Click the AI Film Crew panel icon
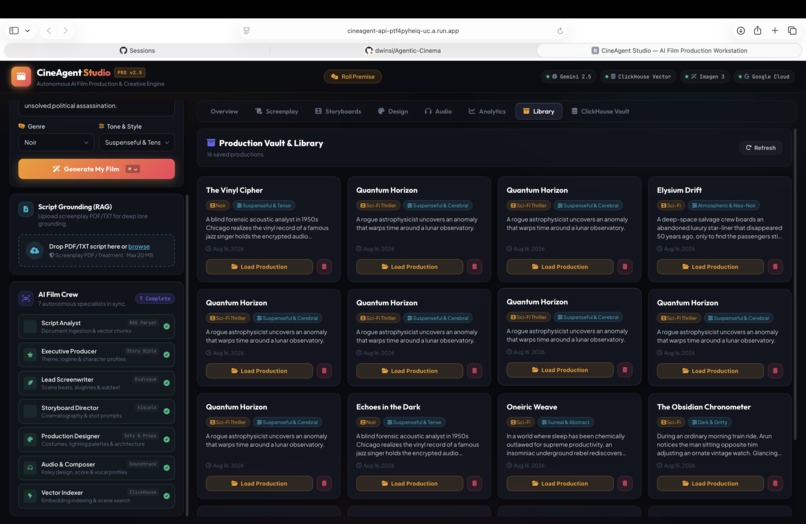 26,298
